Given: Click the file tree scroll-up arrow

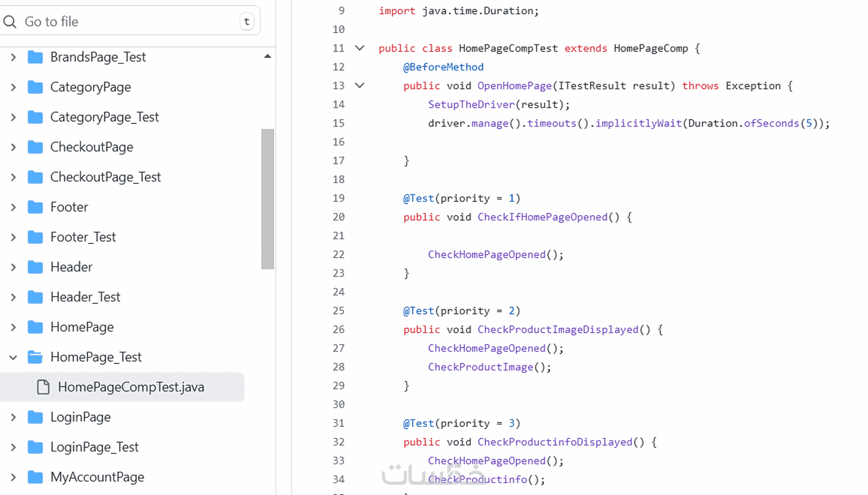Looking at the screenshot, I should 268,56.
